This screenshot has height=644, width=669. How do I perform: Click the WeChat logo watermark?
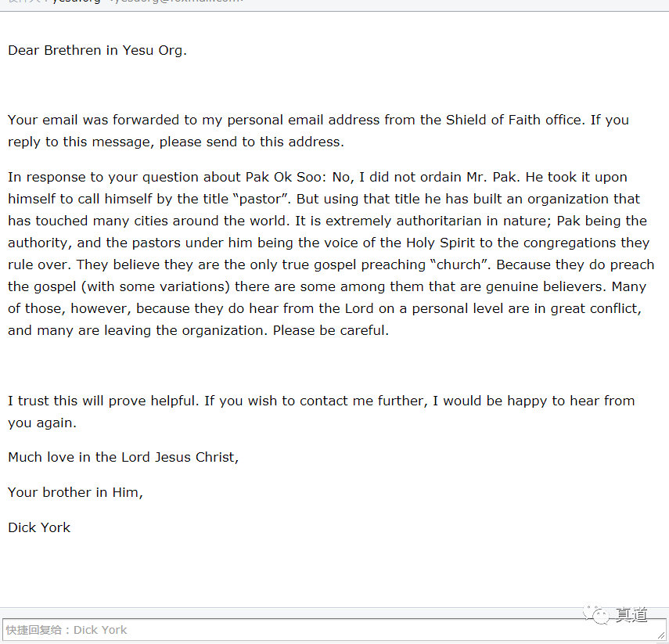coord(601,615)
